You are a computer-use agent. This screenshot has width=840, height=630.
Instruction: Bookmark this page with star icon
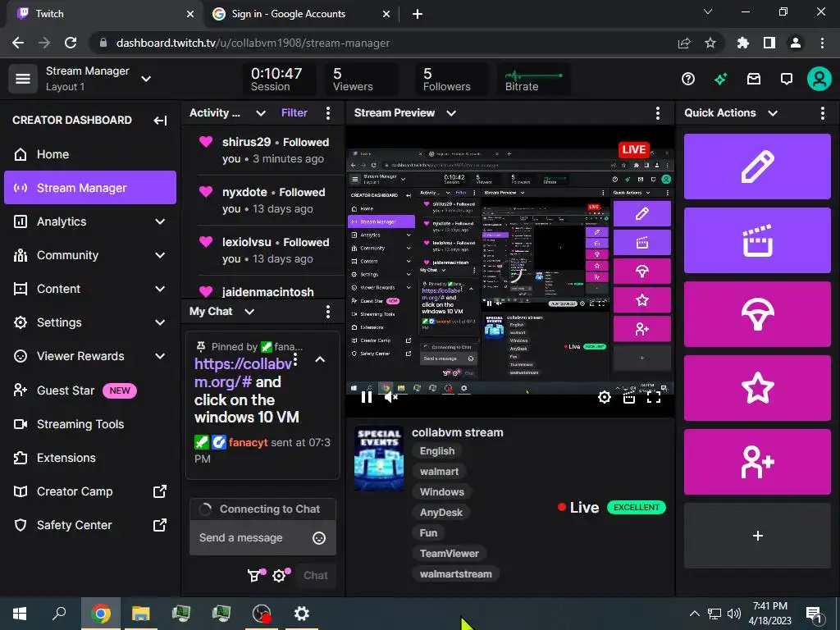[710, 43]
